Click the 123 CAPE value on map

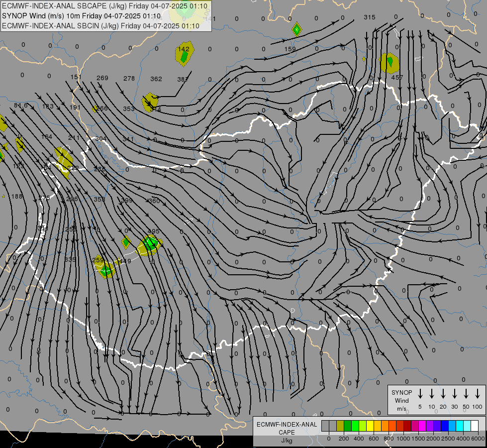(x=18, y=166)
